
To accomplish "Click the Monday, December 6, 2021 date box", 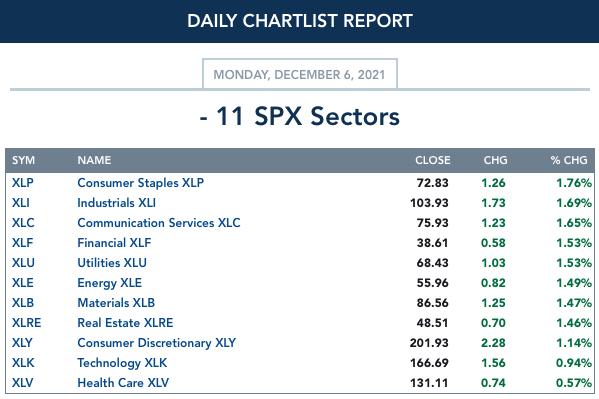I will point(300,74).
